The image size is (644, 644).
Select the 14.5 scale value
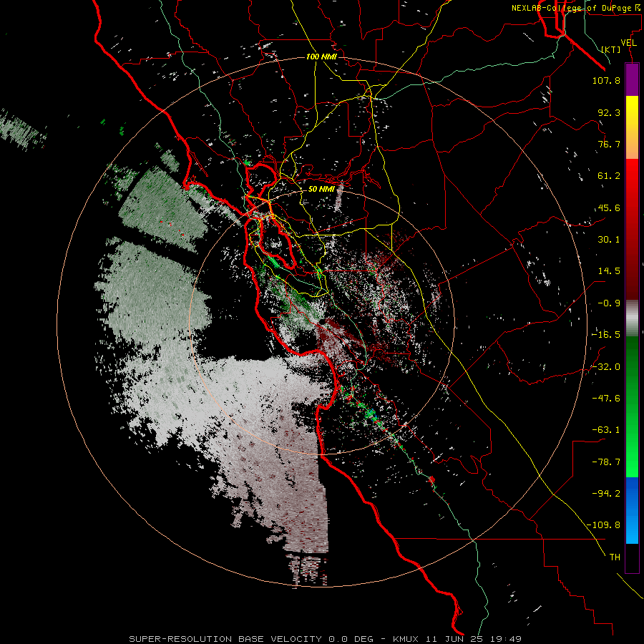(609, 271)
